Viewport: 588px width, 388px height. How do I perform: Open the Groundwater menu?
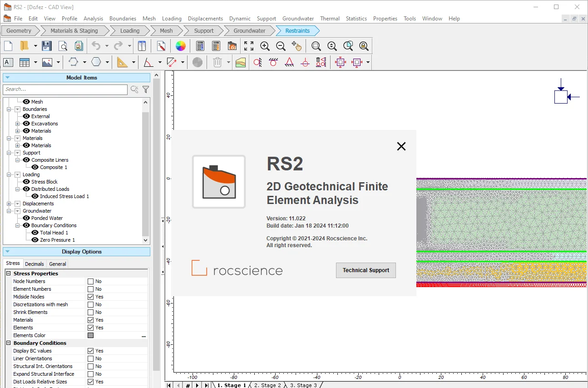[298, 19]
